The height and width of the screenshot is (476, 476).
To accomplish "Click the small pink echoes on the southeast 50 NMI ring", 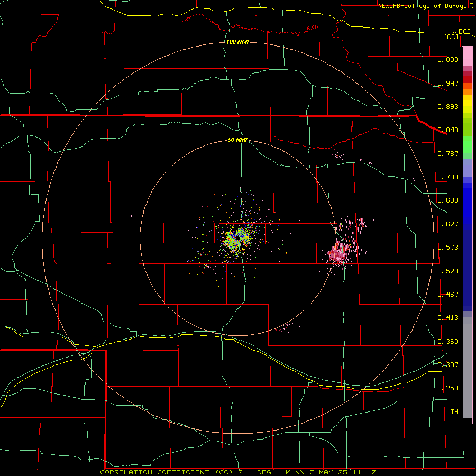I will click(284, 327).
